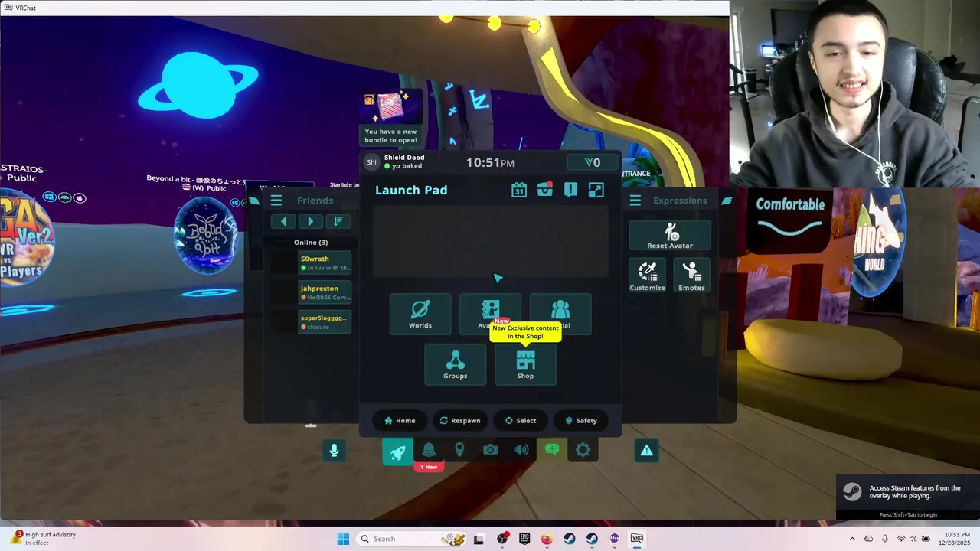Click the Reset Avatar button

coord(670,236)
